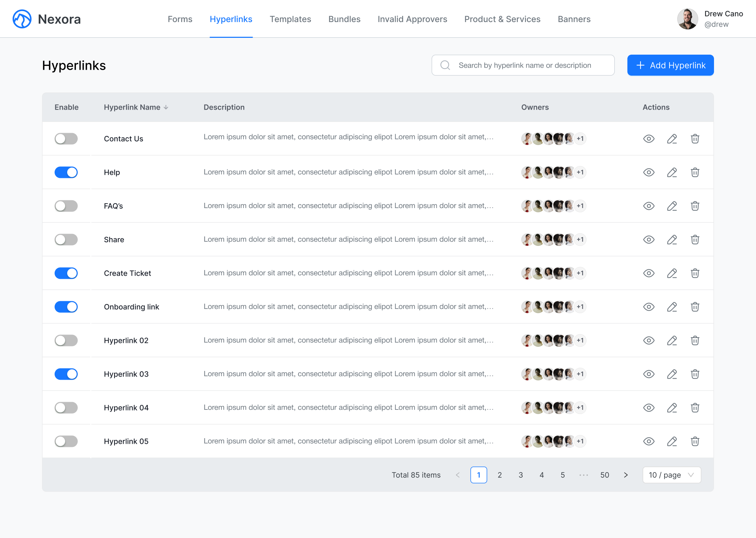
Task: Click the pencil icon for Create Ticket
Action: 672,273
